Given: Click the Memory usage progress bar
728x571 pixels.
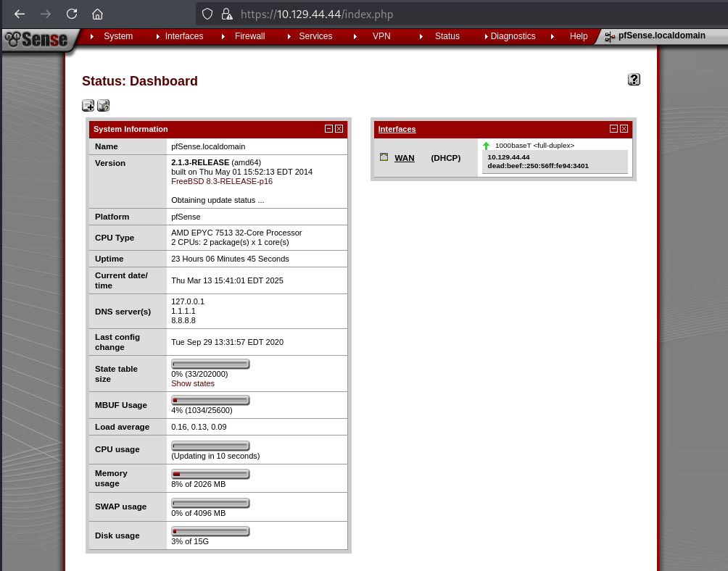Looking at the screenshot, I should [x=210, y=474].
